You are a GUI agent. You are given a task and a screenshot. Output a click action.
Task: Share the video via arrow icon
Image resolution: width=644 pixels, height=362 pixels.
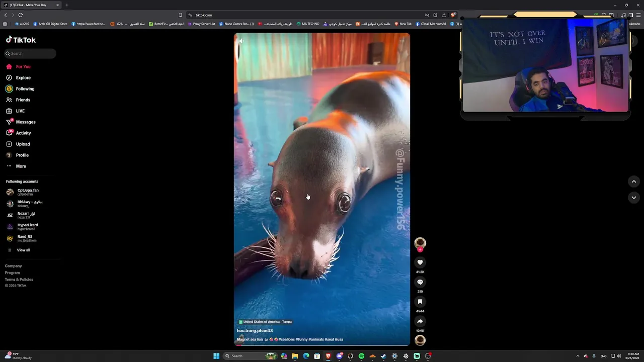click(x=420, y=321)
